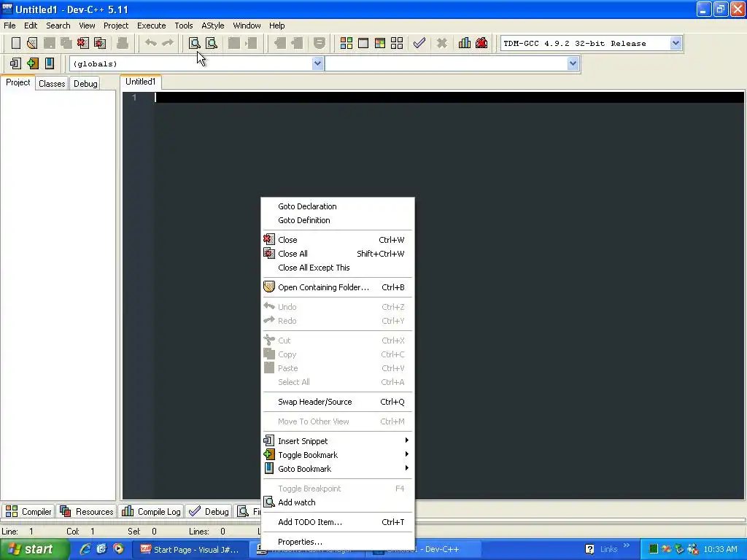Switch to the Debug side tab
The image size is (747, 560).
tap(85, 84)
